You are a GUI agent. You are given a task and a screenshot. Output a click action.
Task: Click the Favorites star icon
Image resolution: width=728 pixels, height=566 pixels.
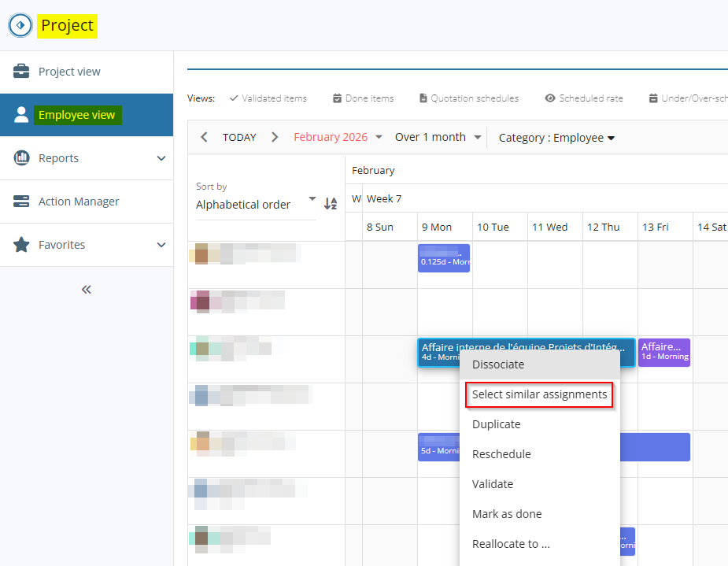[x=21, y=245]
